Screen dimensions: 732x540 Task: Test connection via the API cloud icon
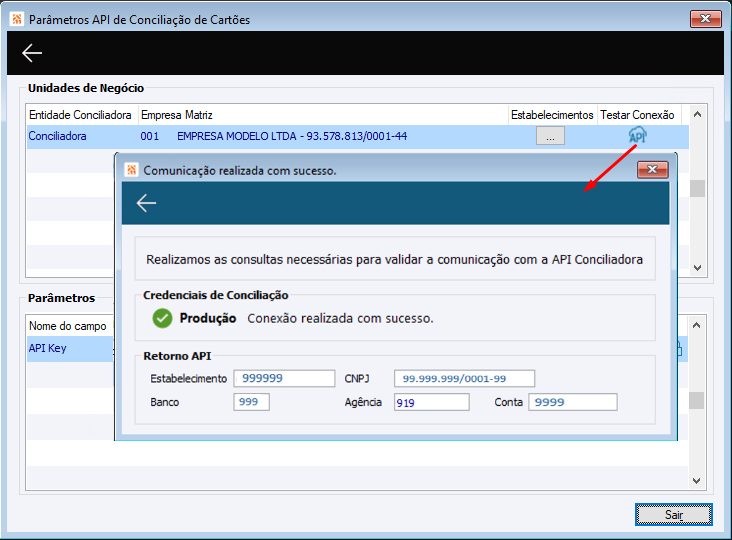coord(637,136)
